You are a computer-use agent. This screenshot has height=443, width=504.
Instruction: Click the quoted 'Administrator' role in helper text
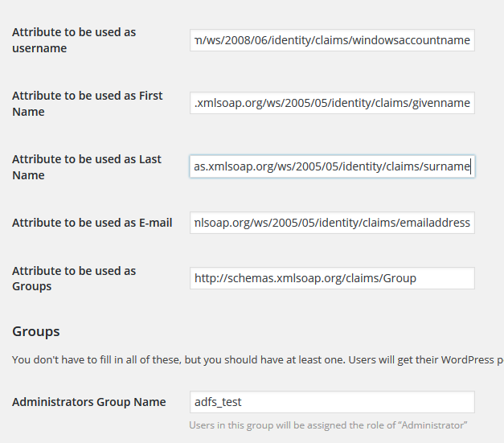432,425
